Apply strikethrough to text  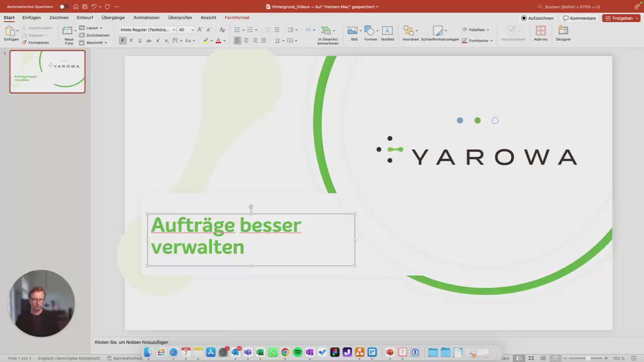click(x=148, y=41)
